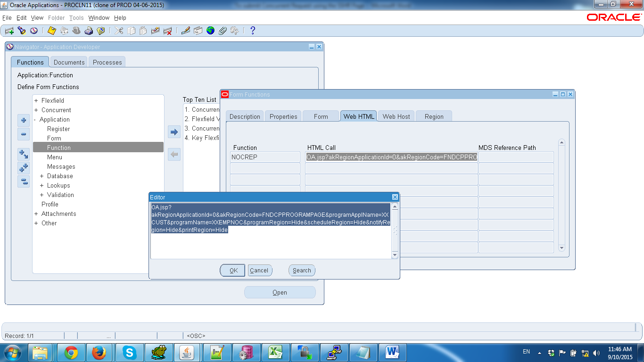Click the Cut scissors toolbar icon
This screenshot has width=644, height=362.
(x=118, y=31)
